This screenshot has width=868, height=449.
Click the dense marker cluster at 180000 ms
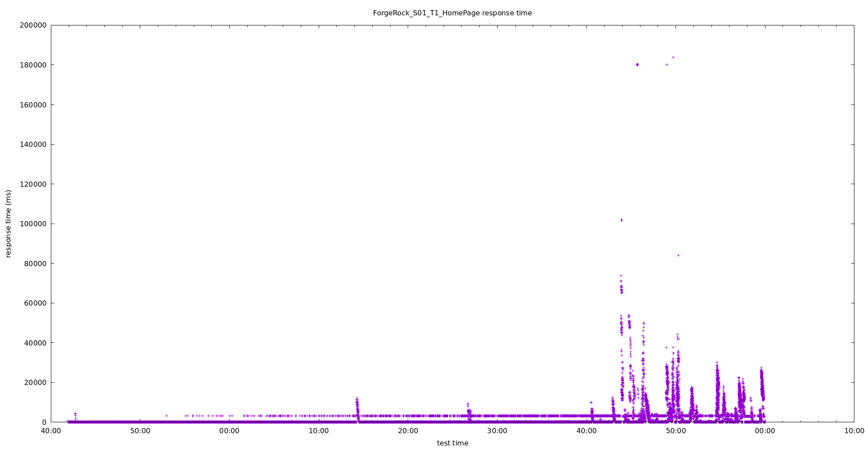click(637, 64)
